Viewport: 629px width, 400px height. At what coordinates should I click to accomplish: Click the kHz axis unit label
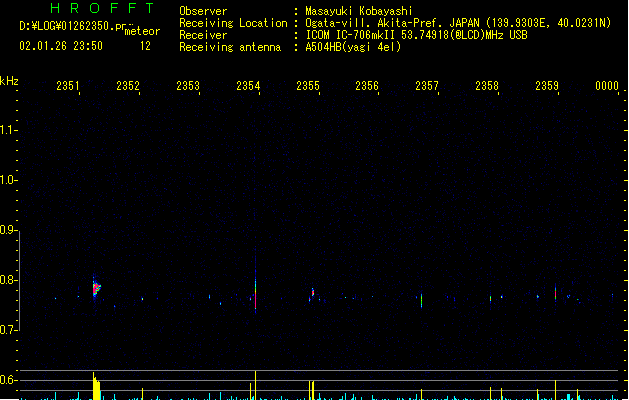coord(9,81)
